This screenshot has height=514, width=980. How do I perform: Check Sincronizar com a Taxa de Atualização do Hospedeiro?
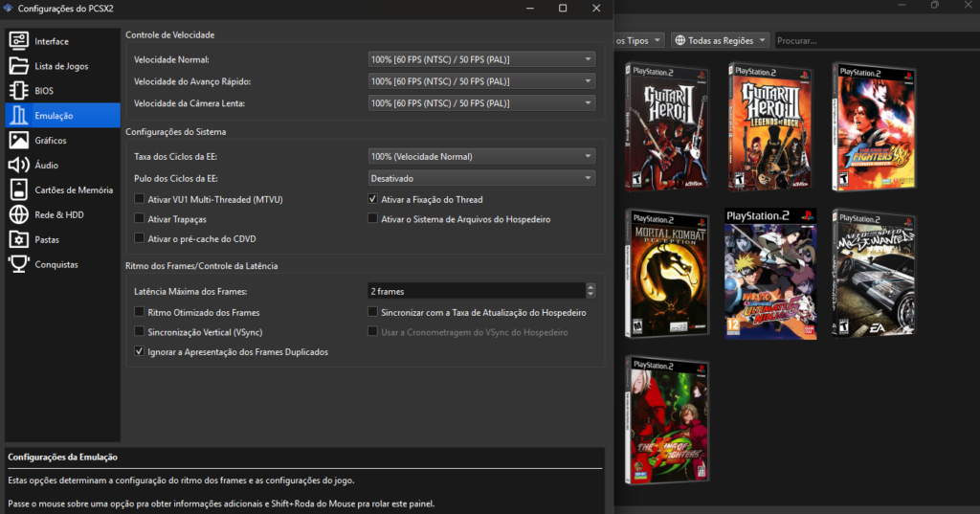click(372, 311)
